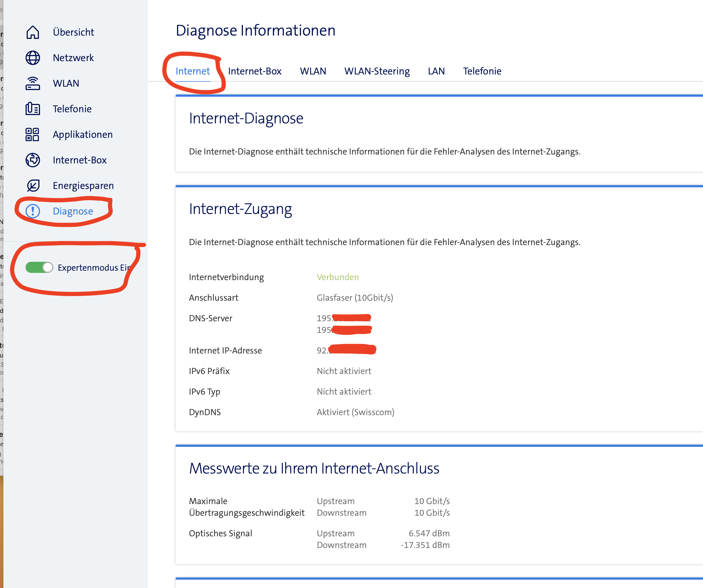Click the Verbunden connection status text
The width and height of the screenshot is (703, 588).
337,277
